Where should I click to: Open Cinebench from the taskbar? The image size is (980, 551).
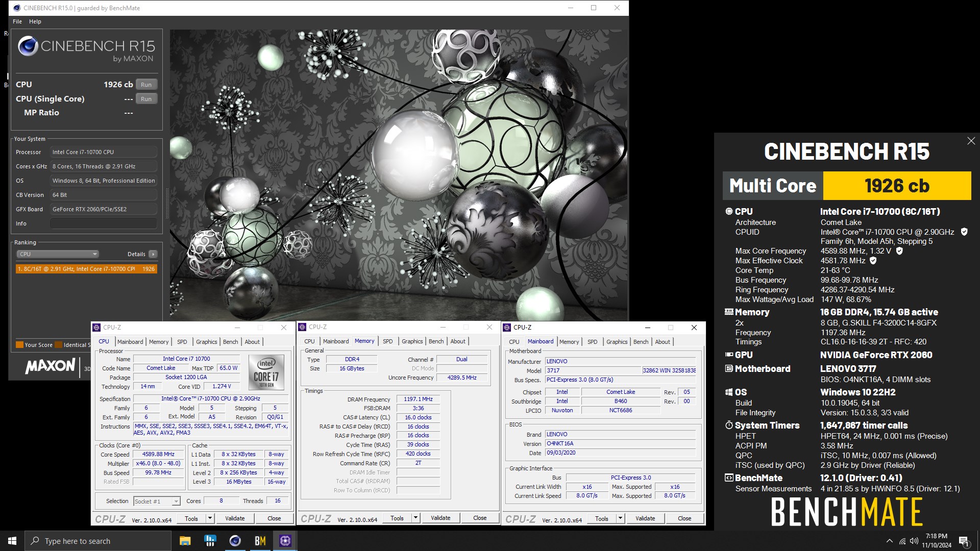[x=235, y=541]
